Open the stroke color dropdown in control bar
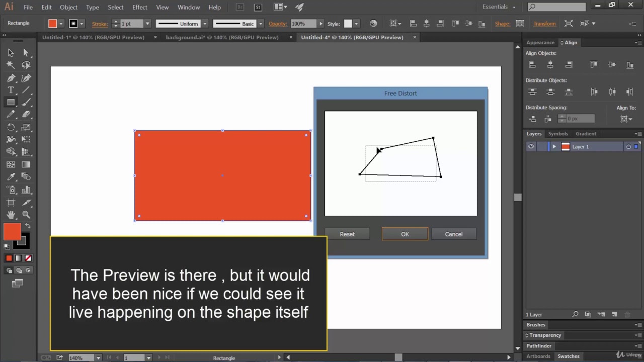The width and height of the screenshot is (644, 362). (82, 24)
